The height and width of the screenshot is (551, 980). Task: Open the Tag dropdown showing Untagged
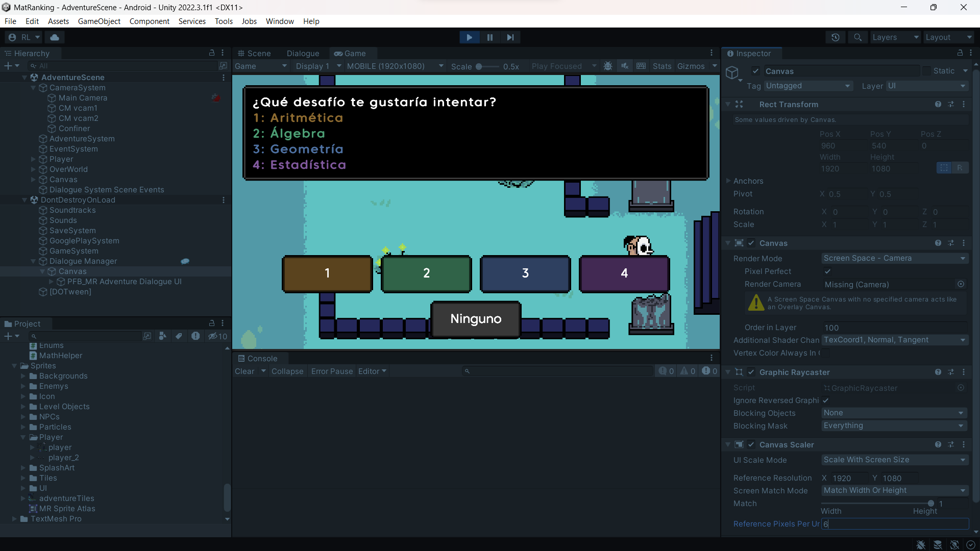tap(808, 86)
